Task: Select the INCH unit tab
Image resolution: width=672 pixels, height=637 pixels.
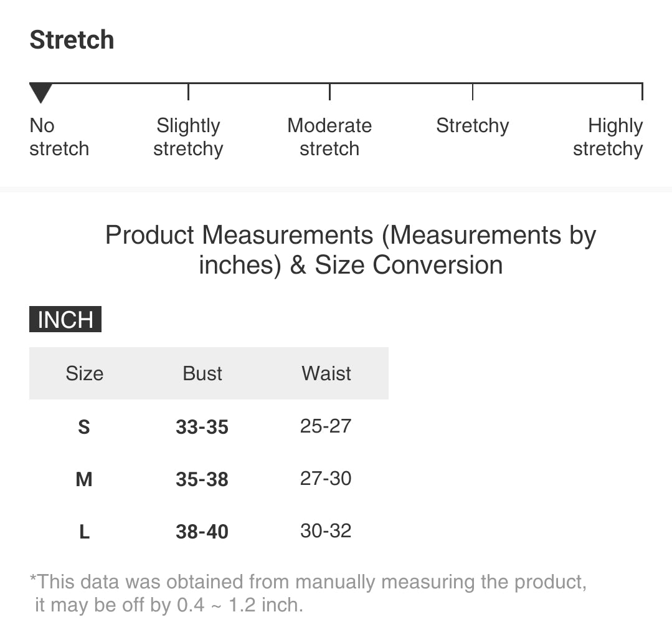Action: pyautogui.click(x=65, y=320)
